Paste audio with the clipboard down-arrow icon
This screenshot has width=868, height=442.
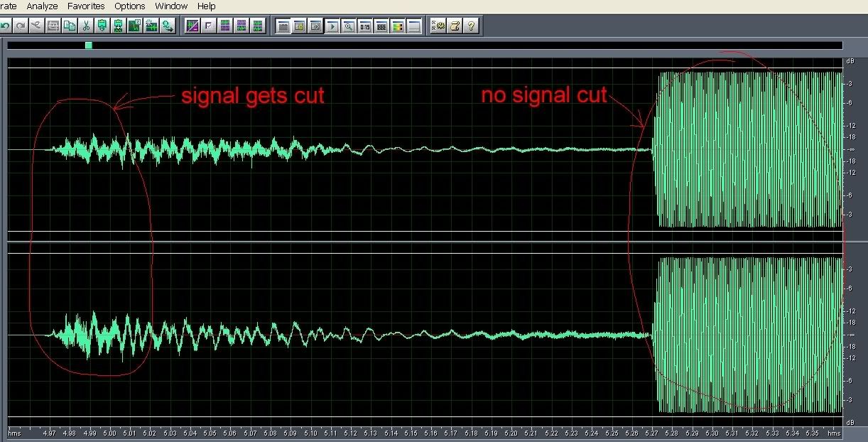102,26
